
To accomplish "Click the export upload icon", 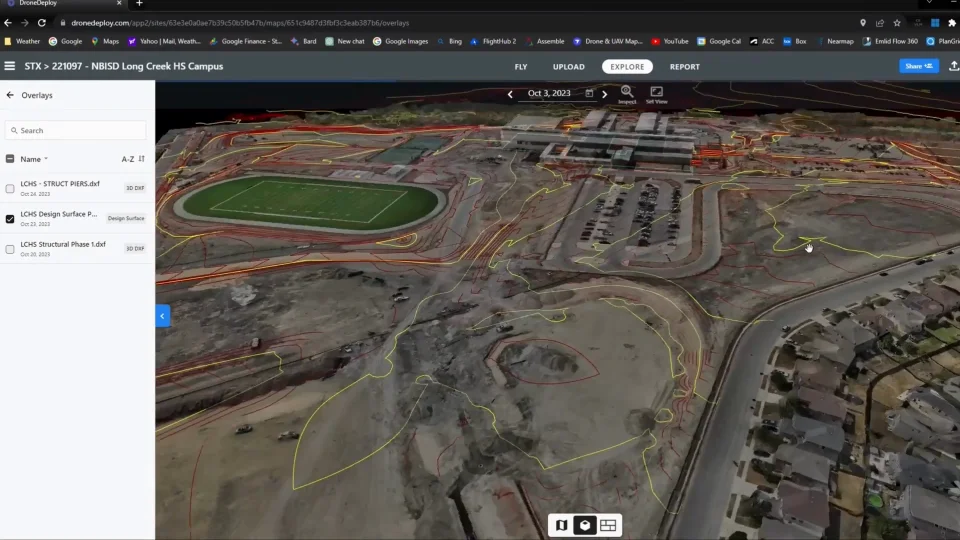I will pos(953,66).
